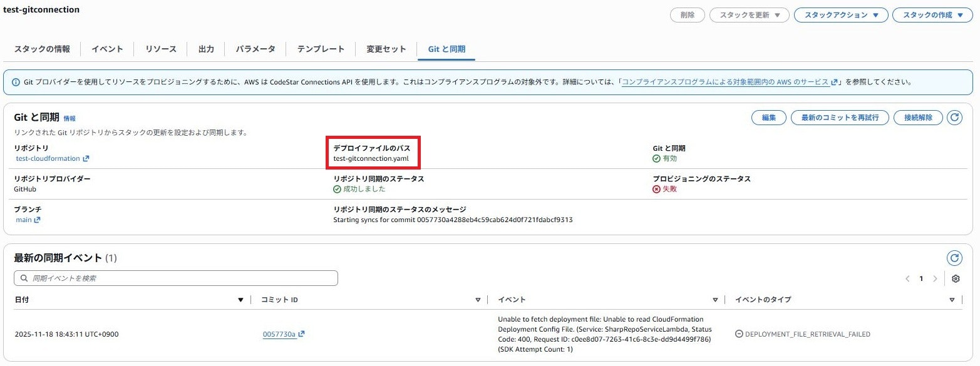Go to next page of sync events
Screen dimensions: 980x366
coord(936,278)
